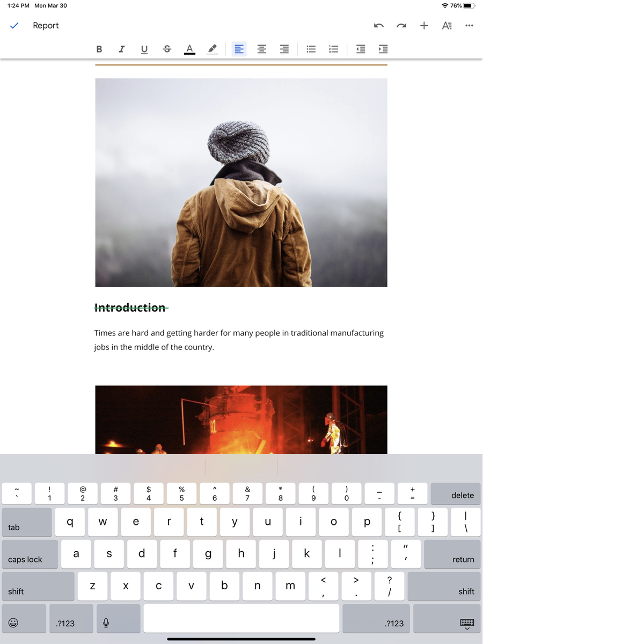644x644 pixels.
Task: Right align the paragraph
Action: (x=284, y=49)
